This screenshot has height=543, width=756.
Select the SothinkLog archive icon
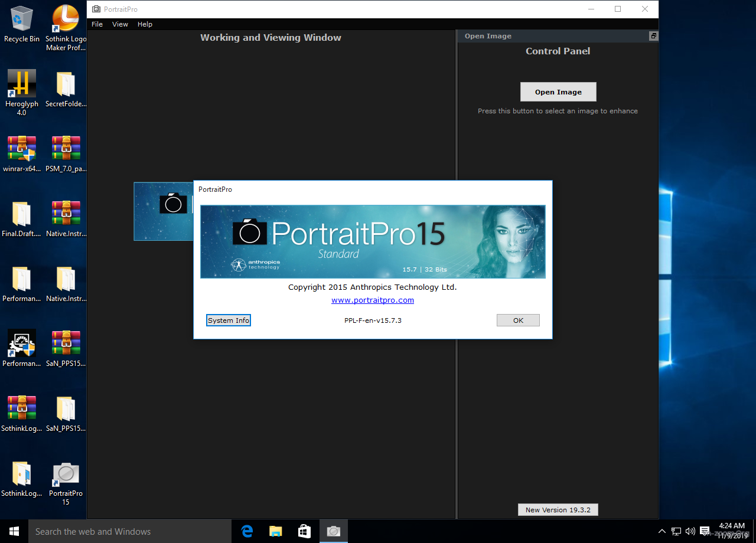[22, 414]
